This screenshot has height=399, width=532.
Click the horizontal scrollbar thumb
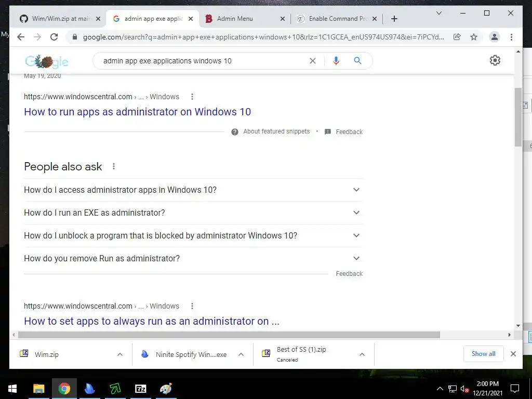point(229,335)
